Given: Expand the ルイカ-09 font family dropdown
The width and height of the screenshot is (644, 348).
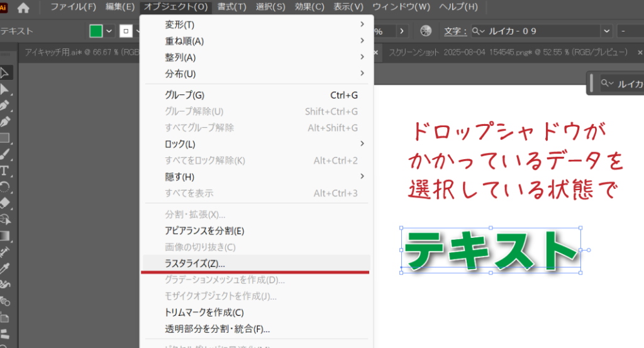Looking at the screenshot, I should [606, 31].
